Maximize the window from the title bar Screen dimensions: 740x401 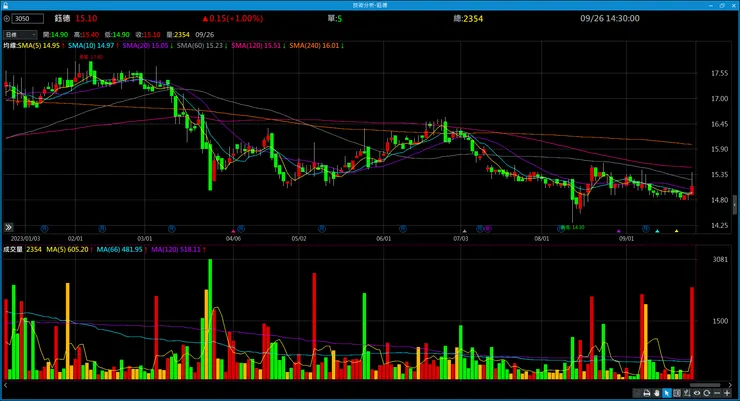click(x=722, y=5)
